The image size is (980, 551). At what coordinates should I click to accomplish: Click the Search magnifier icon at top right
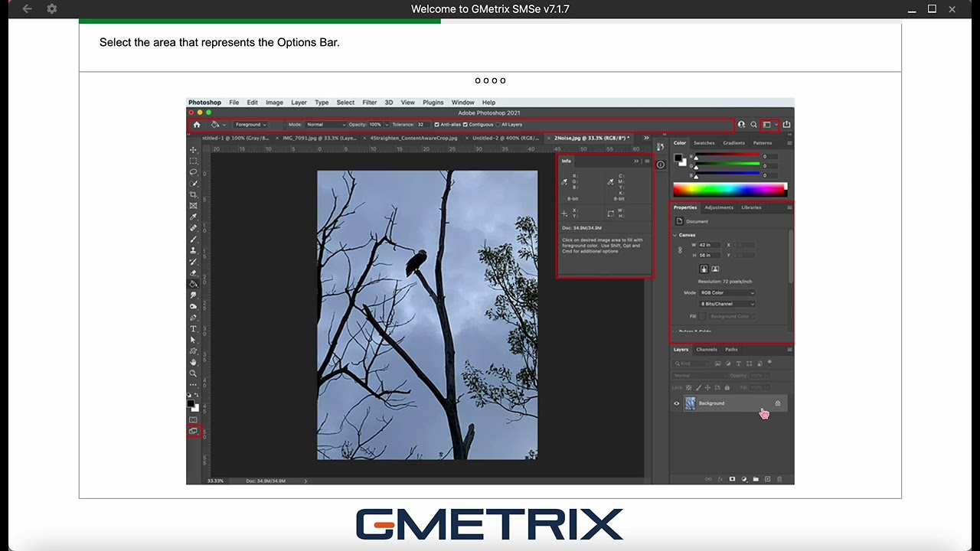point(753,125)
